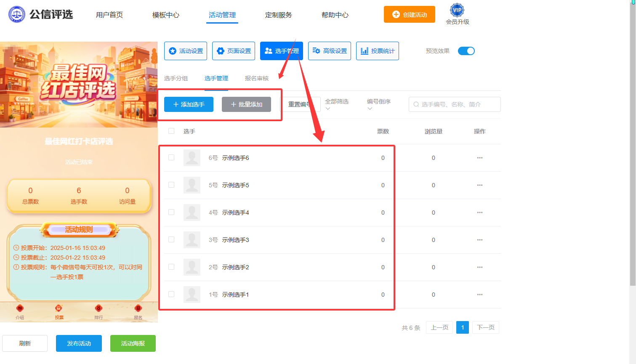
Task: Open 页面设置 page settings
Action: tap(234, 51)
